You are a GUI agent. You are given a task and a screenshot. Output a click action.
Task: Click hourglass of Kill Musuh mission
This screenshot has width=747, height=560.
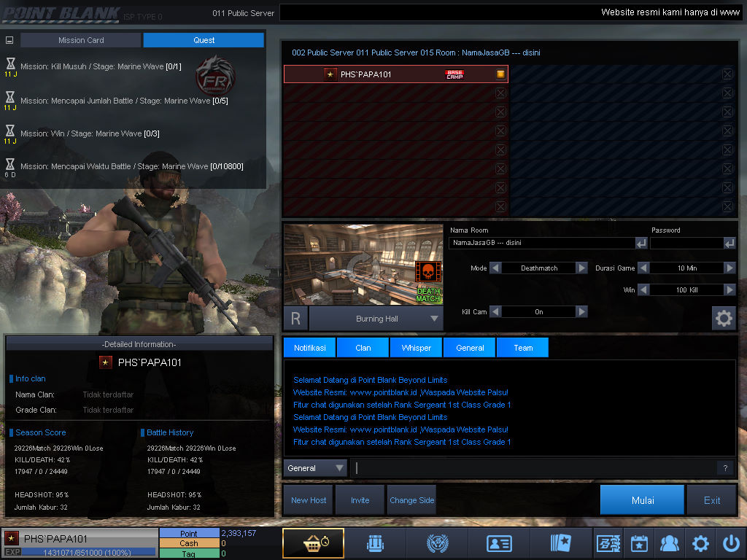click(10, 63)
